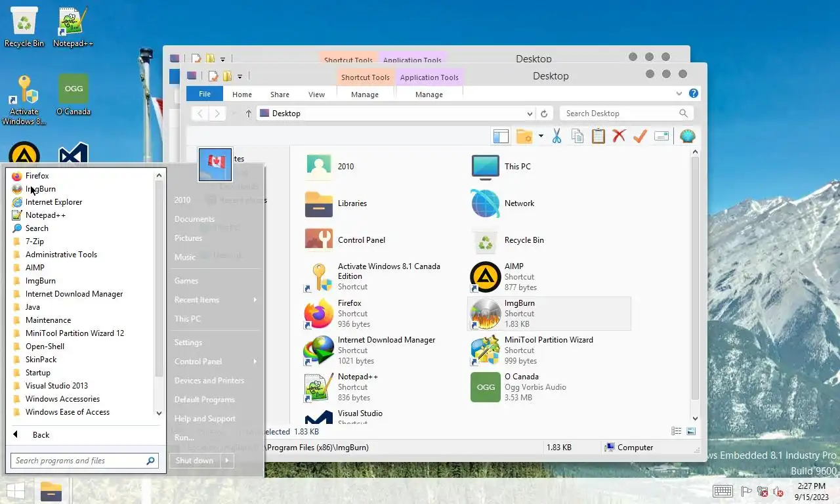Switch to Details view at bottom right
Image resolution: width=840 pixels, height=504 pixels.
point(676,431)
